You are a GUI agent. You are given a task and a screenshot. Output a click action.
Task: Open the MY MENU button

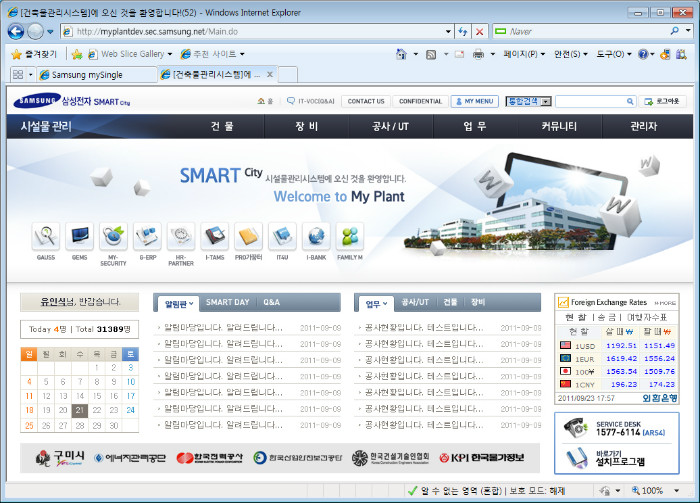coord(475,101)
